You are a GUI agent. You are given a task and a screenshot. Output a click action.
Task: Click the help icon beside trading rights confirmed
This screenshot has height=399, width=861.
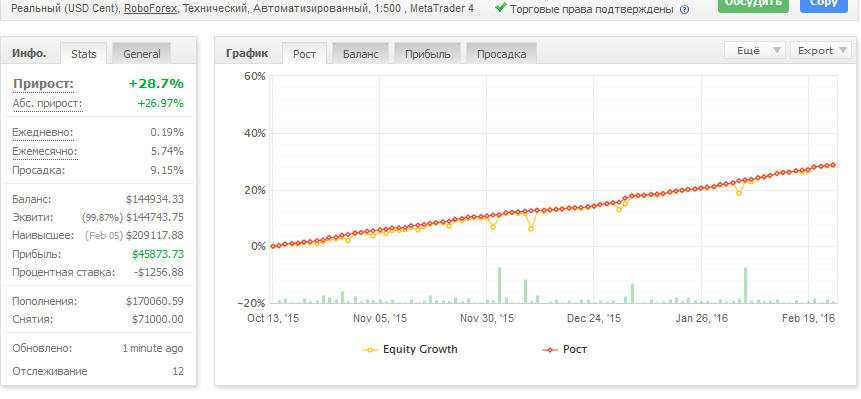click(x=684, y=9)
